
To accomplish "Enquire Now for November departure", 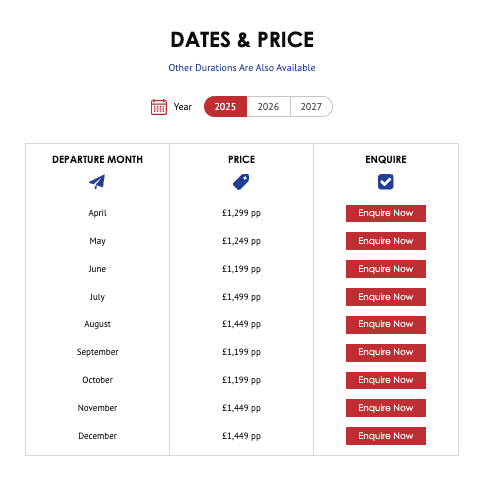I will (386, 408).
